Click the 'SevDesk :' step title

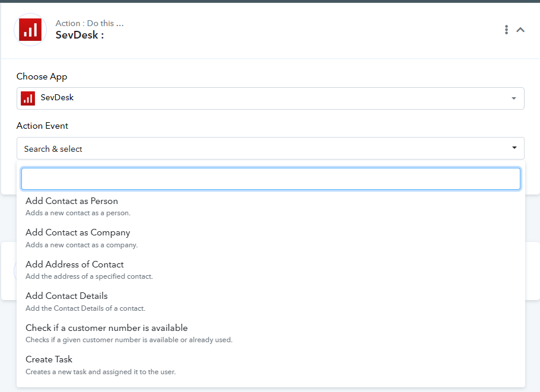point(80,35)
